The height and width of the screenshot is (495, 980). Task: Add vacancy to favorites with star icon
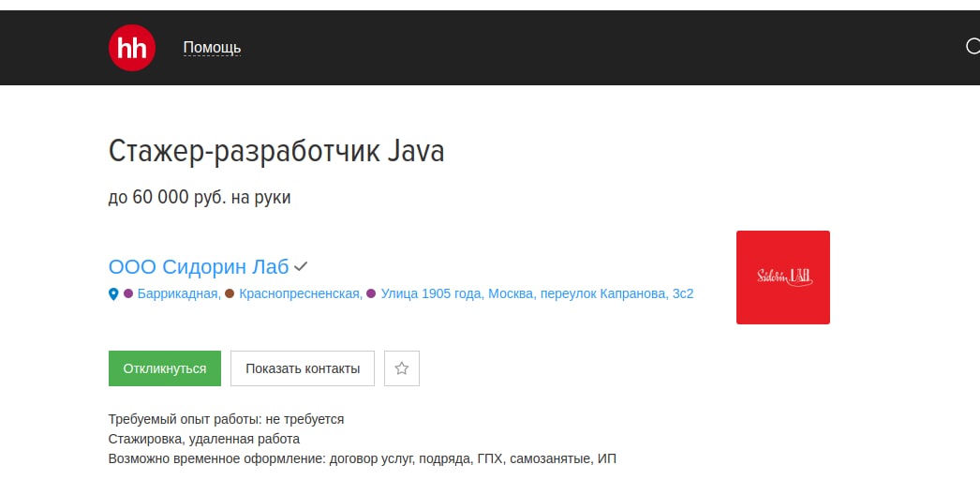(402, 368)
